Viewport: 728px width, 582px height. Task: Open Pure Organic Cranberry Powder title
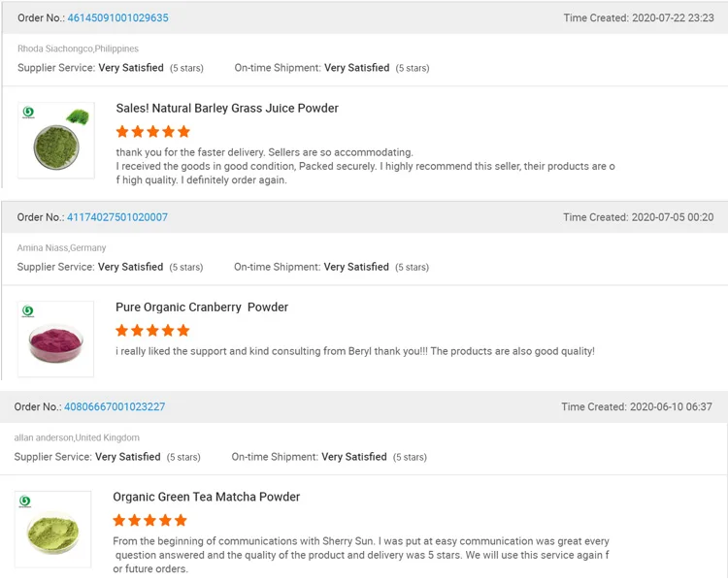[x=202, y=307]
